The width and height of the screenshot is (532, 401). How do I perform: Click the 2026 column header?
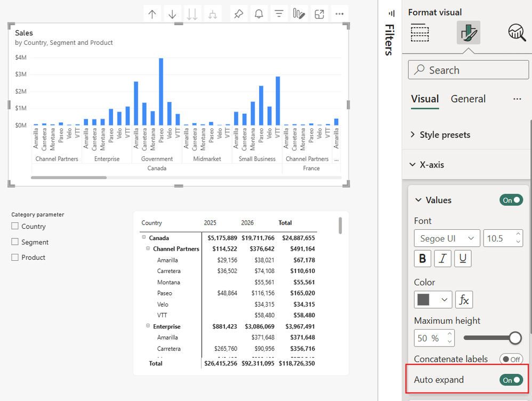point(247,223)
